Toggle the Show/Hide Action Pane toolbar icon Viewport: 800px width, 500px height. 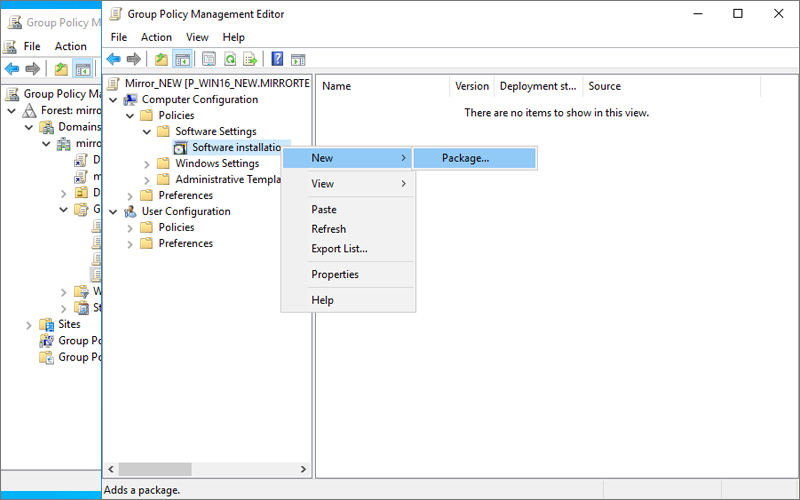pyautogui.click(x=298, y=60)
